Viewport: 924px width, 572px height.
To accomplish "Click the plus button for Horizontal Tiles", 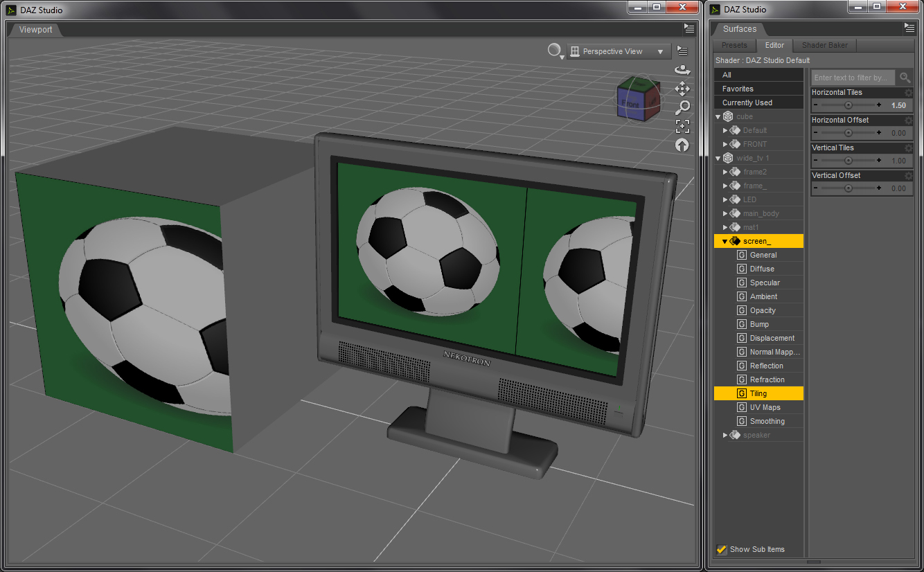I will click(879, 105).
